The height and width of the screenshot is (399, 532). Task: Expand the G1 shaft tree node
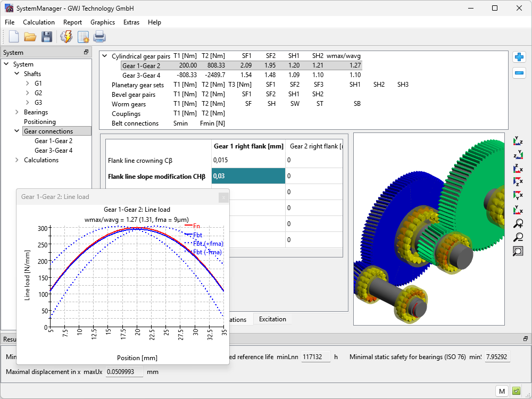click(x=28, y=84)
